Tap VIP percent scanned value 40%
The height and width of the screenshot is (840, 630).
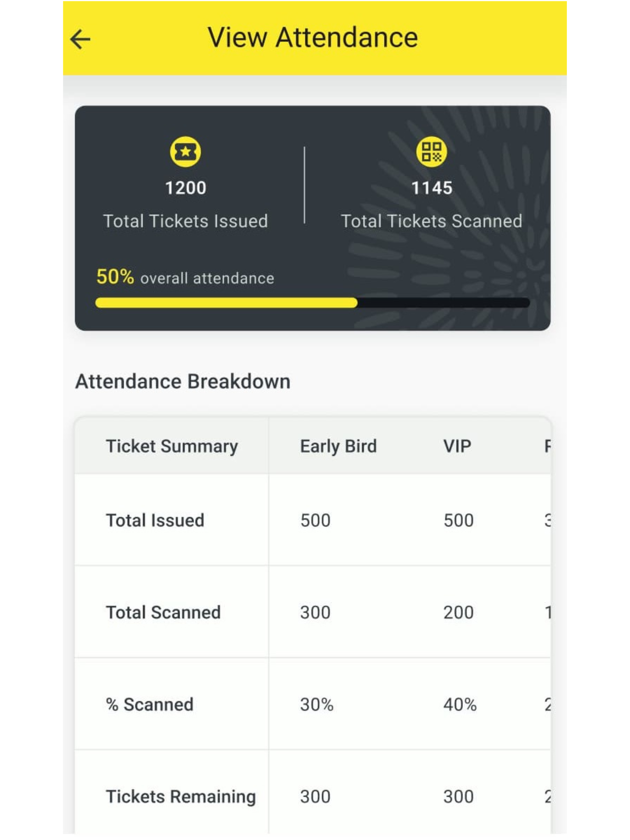(460, 705)
